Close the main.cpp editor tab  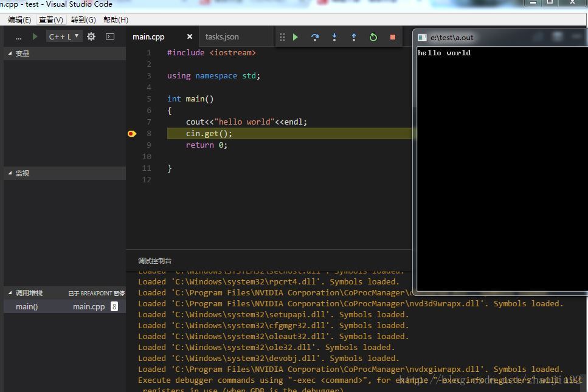click(x=190, y=37)
